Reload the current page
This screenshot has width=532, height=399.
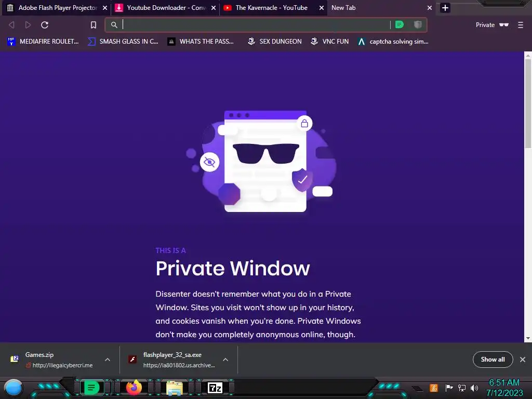45,25
